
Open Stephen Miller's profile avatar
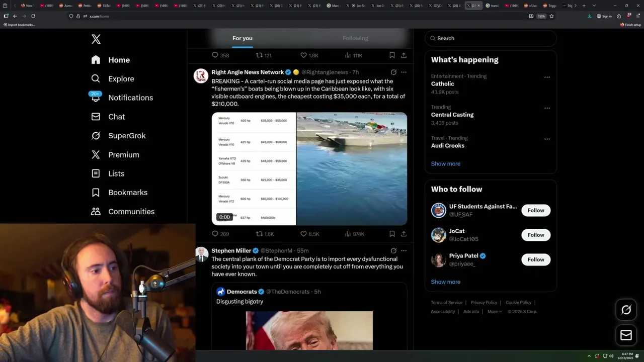[201, 254]
